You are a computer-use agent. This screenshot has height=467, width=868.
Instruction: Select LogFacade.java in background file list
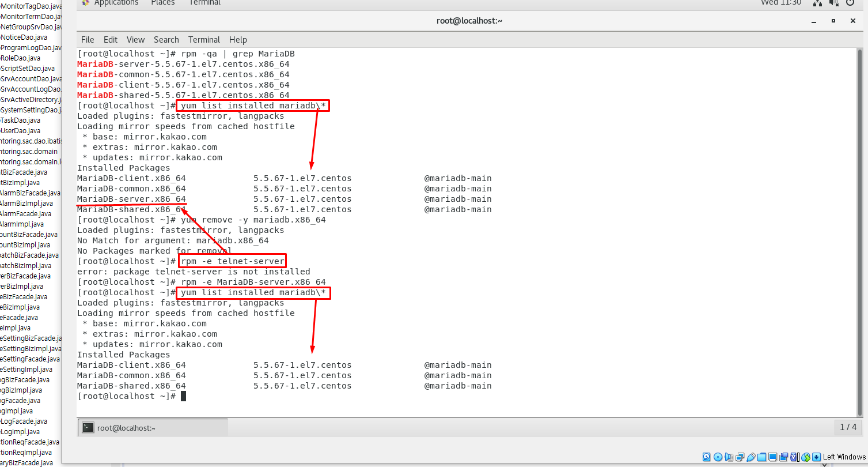(x=24, y=421)
